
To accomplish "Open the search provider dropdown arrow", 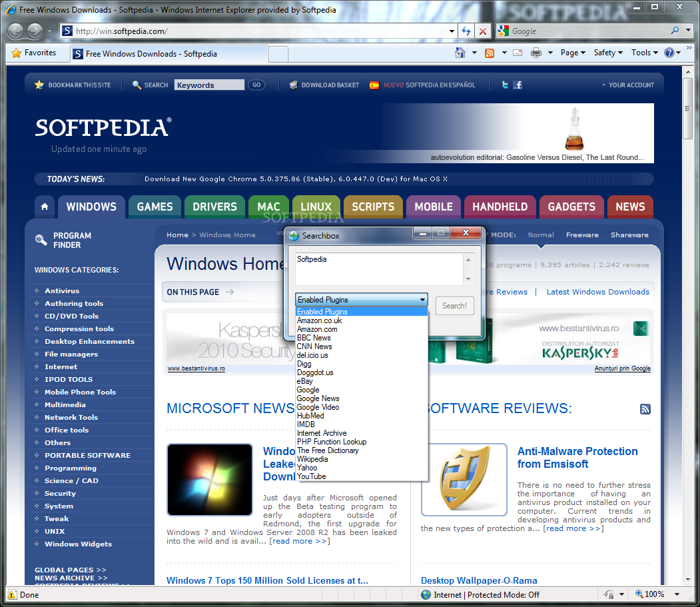I will 689,31.
